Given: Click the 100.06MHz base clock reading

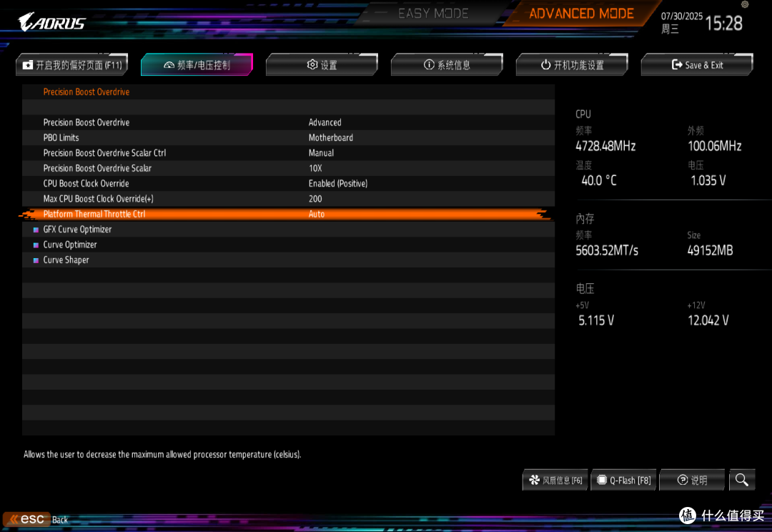Looking at the screenshot, I should (714, 146).
